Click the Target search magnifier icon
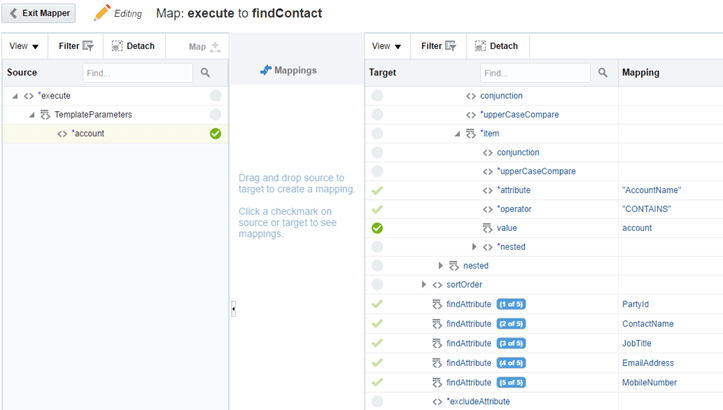This screenshot has width=723, height=410. click(x=603, y=73)
